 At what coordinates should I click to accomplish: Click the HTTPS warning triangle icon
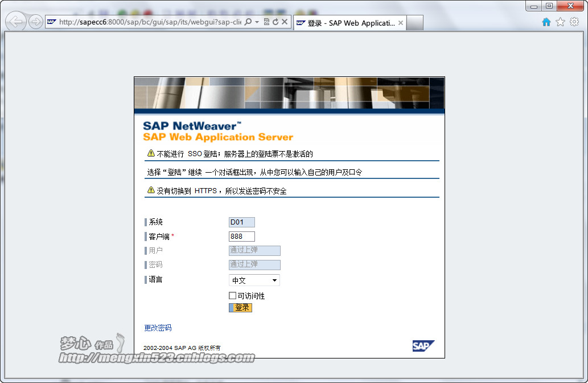point(151,190)
